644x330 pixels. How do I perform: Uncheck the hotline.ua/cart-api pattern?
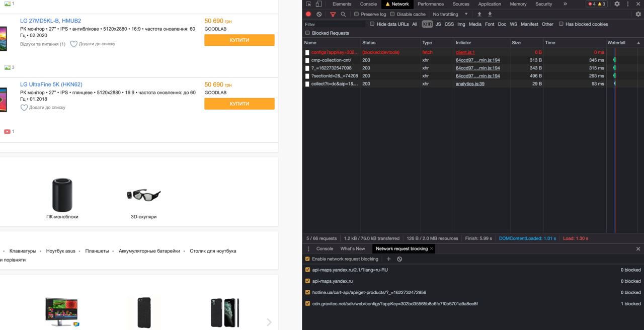point(308,292)
